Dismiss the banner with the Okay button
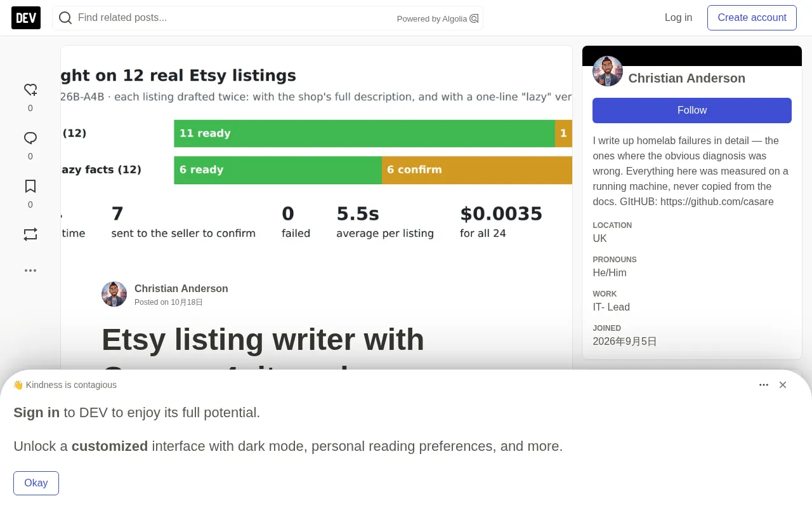 click(36, 483)
